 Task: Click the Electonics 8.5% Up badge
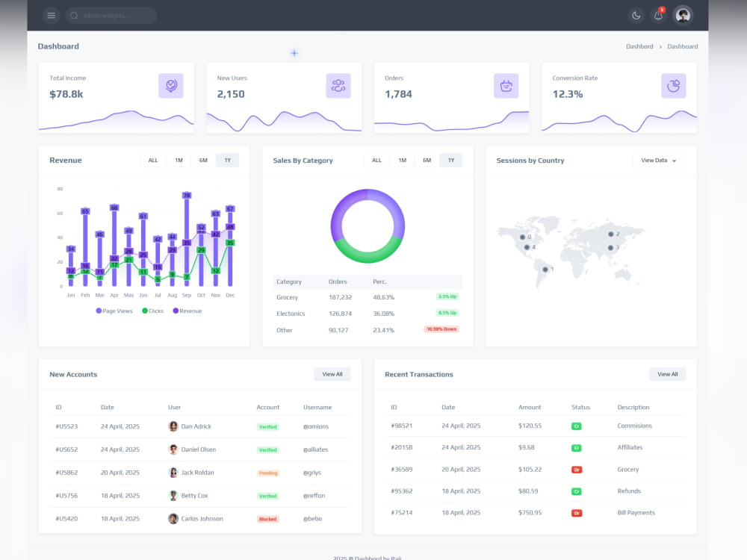coord(447,313)
